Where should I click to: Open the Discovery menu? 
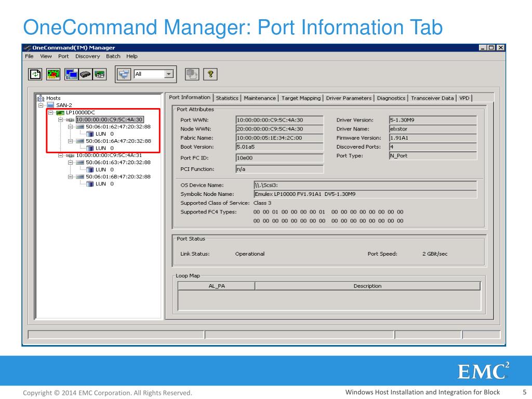click(87, 56)
